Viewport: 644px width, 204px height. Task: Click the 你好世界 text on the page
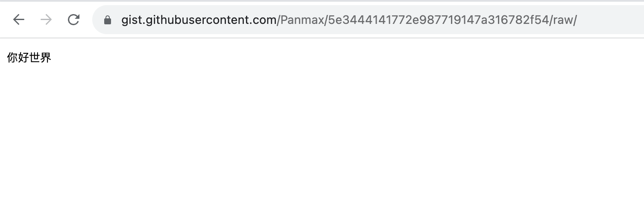(29, 58)
